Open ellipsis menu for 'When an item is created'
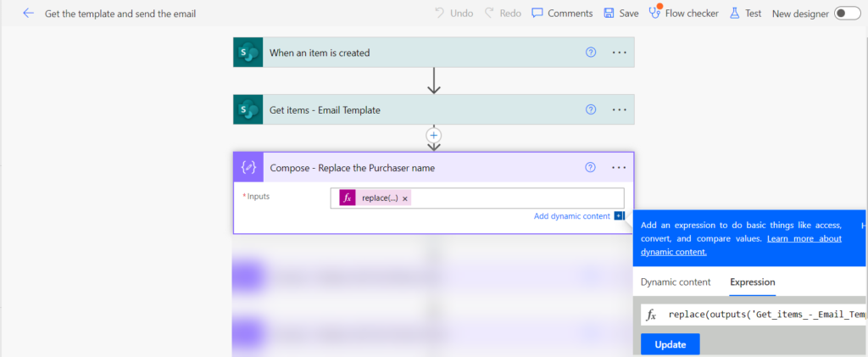This screenshot has height=357, width=868. point(619,53)
